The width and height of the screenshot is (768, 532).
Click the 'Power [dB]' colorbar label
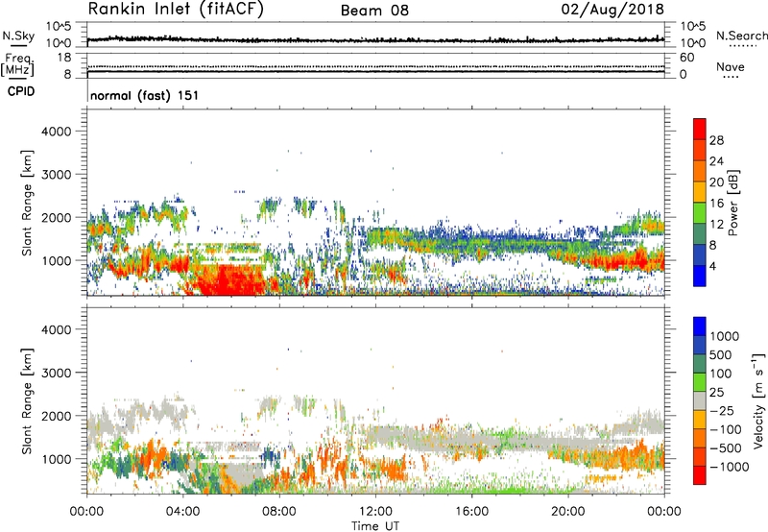(x=733, y=203)
